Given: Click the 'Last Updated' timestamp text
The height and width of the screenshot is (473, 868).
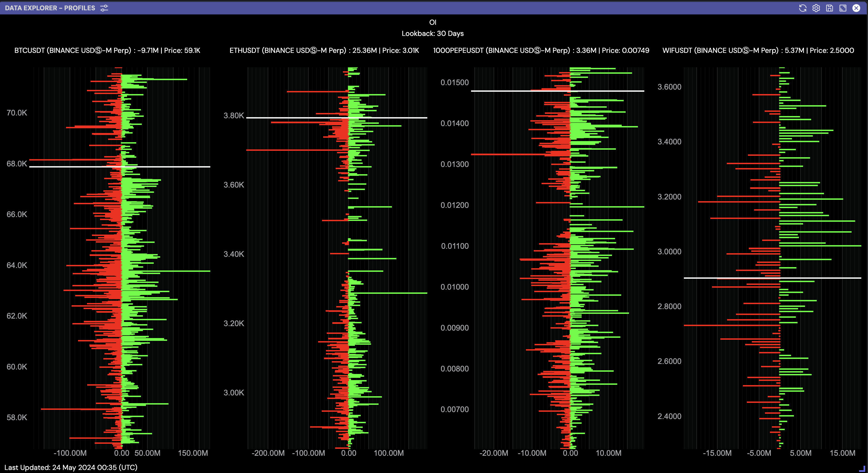Looking at the screenshot, I should [x=71, y=467].
